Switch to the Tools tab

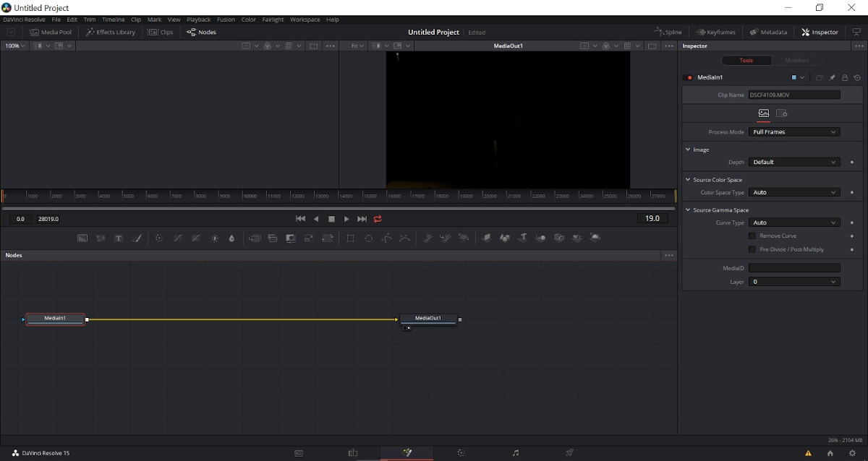746,61
